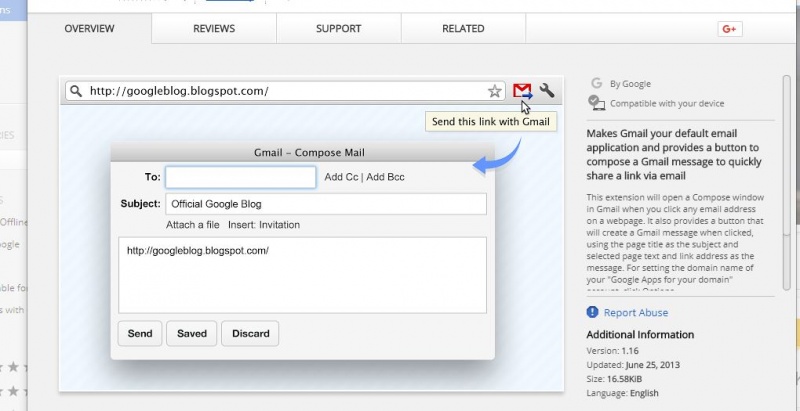Click the Report Abuse link
800x411 pixels.
tap(636, 313)
